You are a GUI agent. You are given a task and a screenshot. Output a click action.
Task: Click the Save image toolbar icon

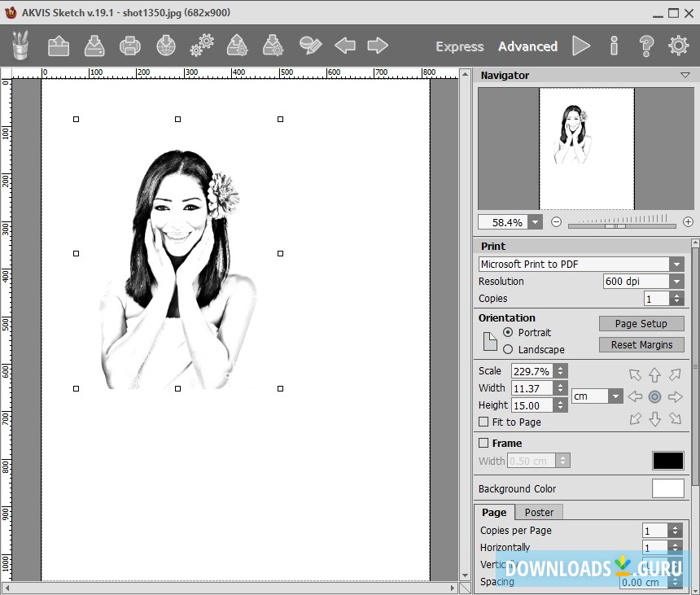[x=94, y=46]
